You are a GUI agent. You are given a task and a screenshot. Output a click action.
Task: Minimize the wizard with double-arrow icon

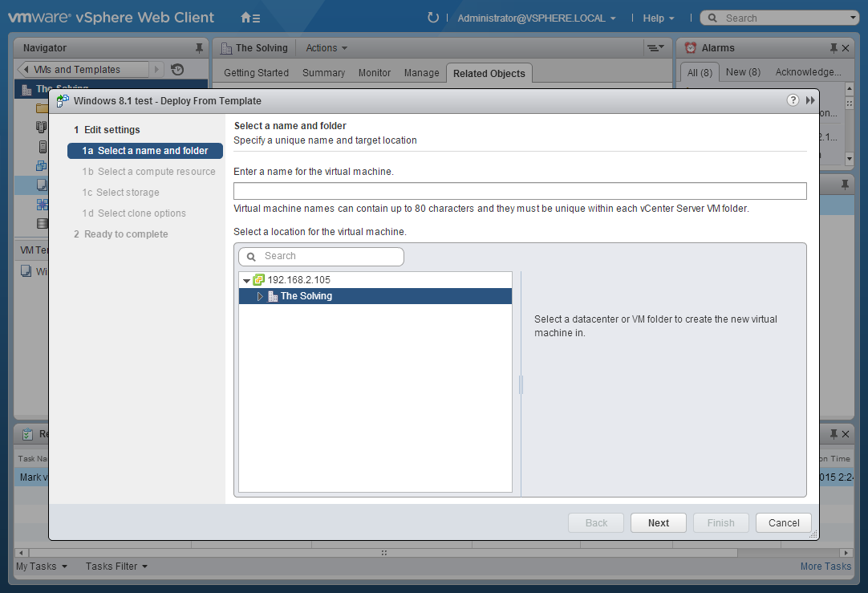(810, 100)
